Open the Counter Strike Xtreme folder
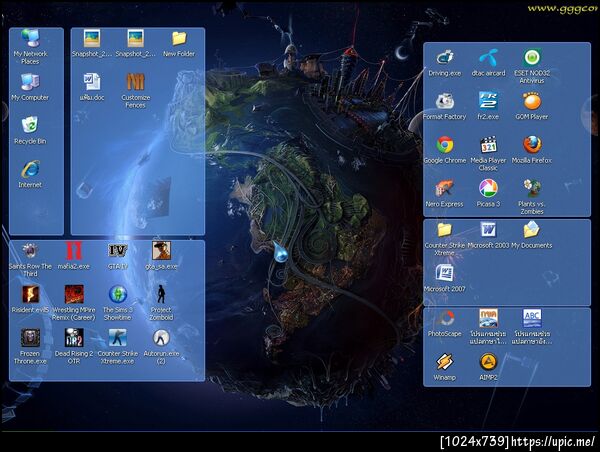The height and width of the screenshot is (452, 600). point(445,230)
